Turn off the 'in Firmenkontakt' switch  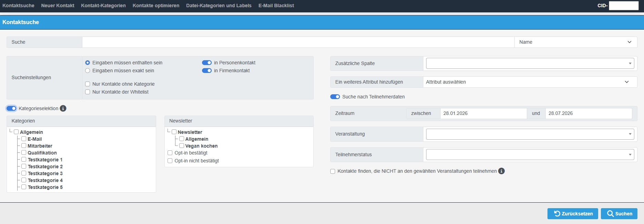(207, 71)
